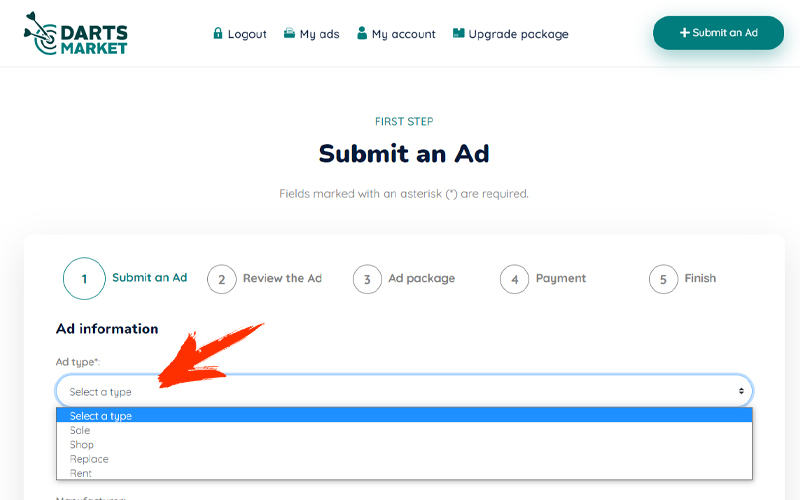Go to the Payment step label
Image resolution: width=800 pixels, height=500 pixels.
(x=561, y=278)
